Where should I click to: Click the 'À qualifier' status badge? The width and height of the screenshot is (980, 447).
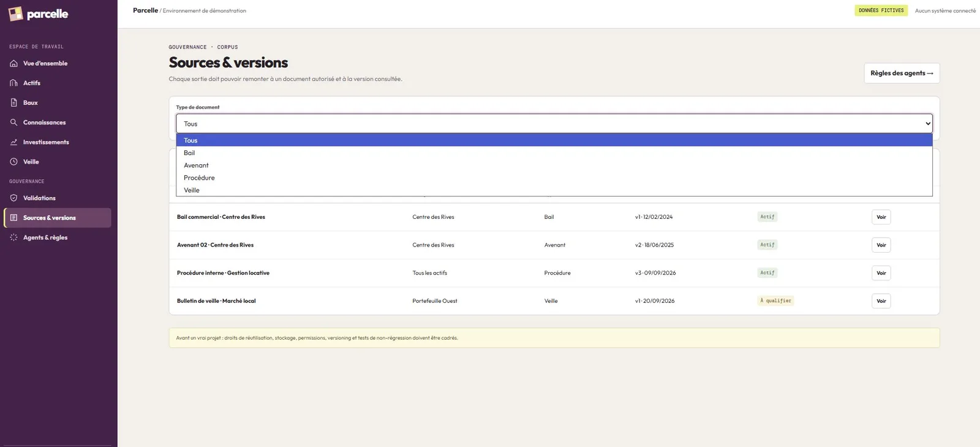pyautogui.click(x=775, y=301)
